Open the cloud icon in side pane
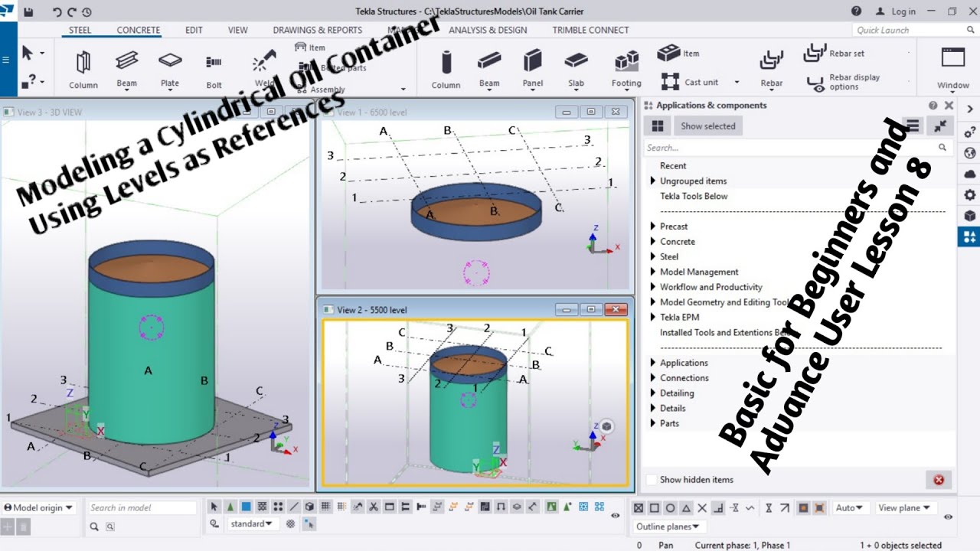This screenshot has height=551, width=980. pos(969,174)
